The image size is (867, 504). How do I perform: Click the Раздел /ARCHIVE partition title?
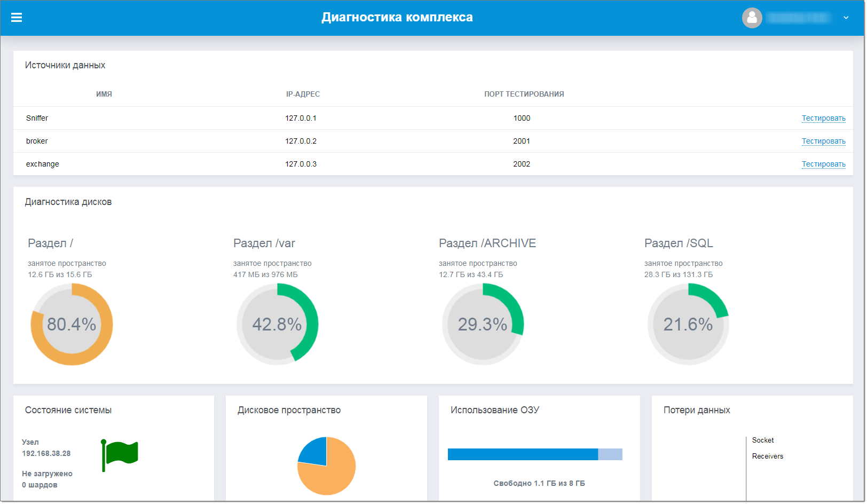coord(487,243)
